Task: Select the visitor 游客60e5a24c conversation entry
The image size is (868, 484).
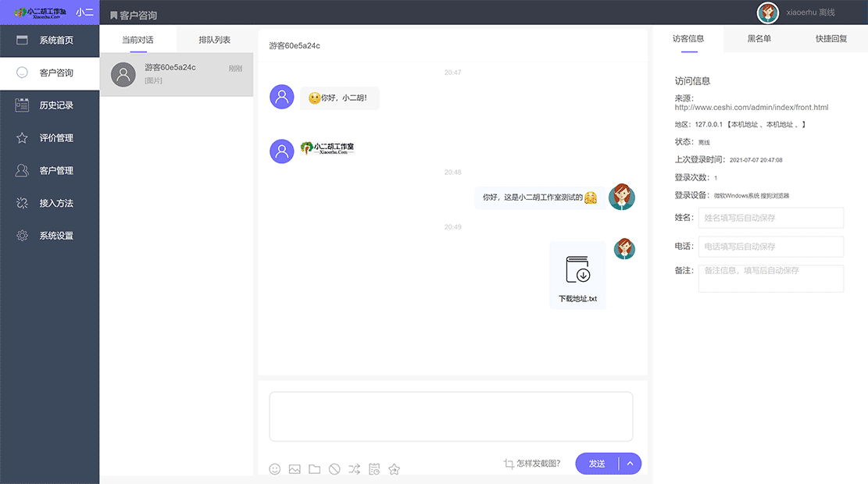Action: coord(177,74)
